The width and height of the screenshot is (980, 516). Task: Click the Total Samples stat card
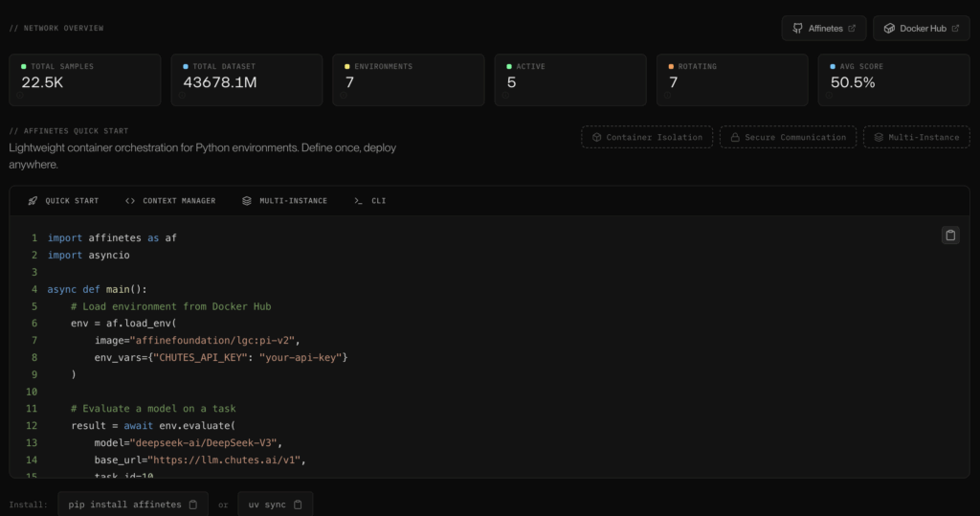coord(85,79)
